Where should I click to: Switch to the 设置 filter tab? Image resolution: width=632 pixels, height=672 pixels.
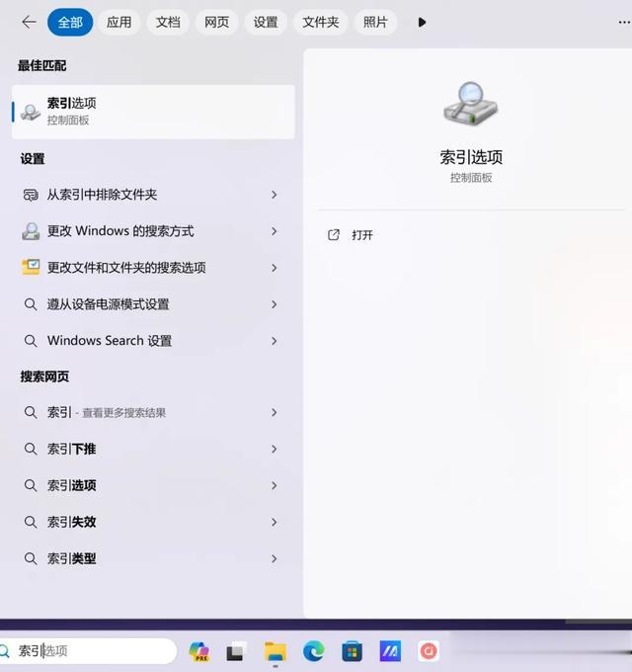tap(266, 23)
